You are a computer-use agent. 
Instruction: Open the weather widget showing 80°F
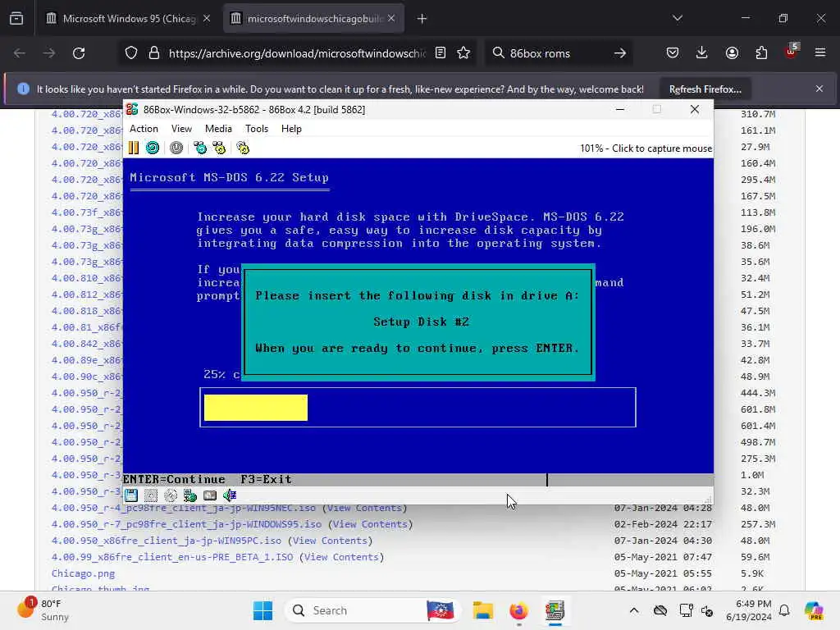43,610
